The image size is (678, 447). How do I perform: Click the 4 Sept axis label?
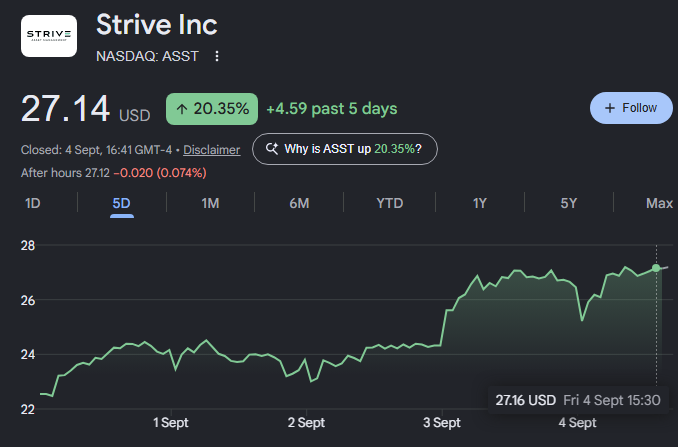click(577, 422)
